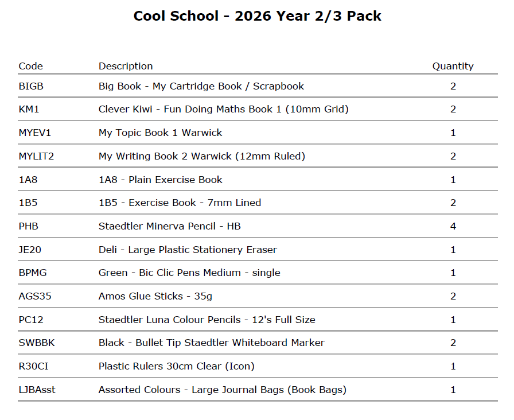The image size is (514, 420).
Task: Click the 1A8 Plain Exercise Book description
Action: (x=160, y=180)
